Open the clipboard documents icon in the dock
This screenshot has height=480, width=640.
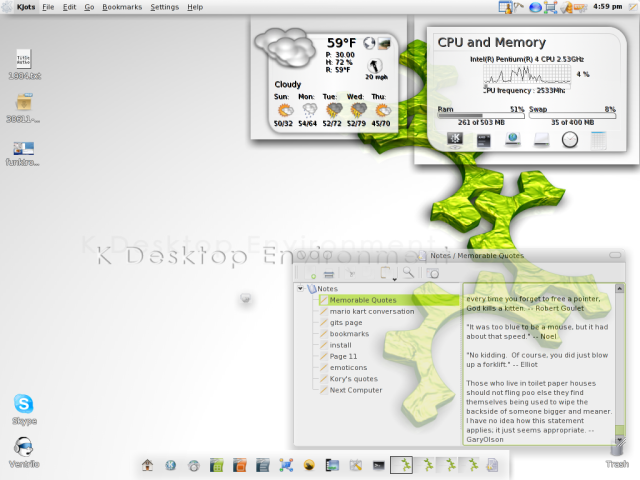(x=492, y=465)
